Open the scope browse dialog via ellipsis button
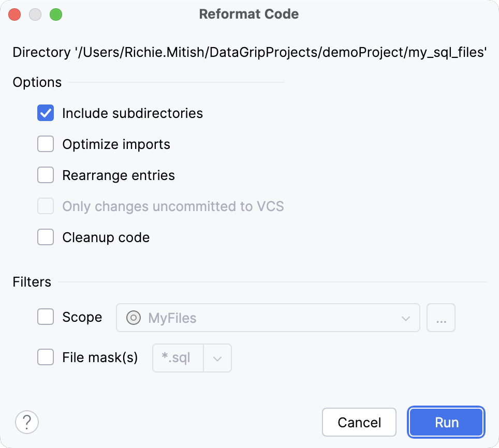 tap(441, 318)
